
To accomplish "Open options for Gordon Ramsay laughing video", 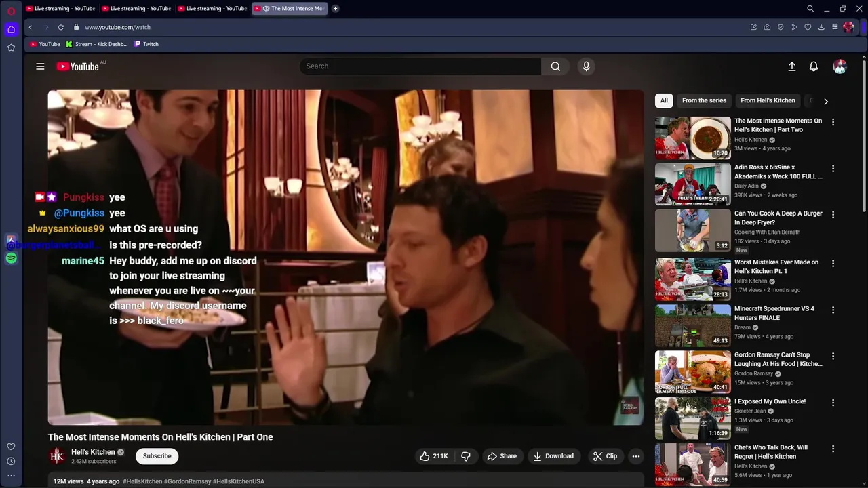I will (x=833, y=356).
